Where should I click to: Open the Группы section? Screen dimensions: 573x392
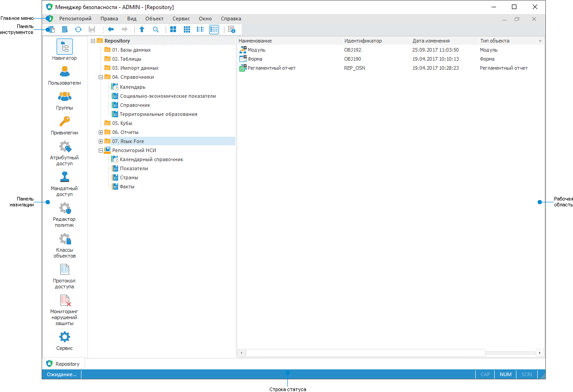coord(64,100)
